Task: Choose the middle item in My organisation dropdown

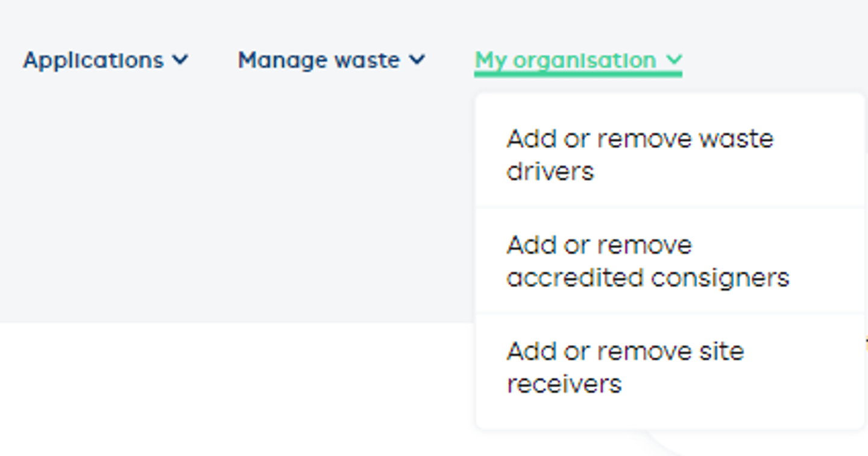Action: 648,261
